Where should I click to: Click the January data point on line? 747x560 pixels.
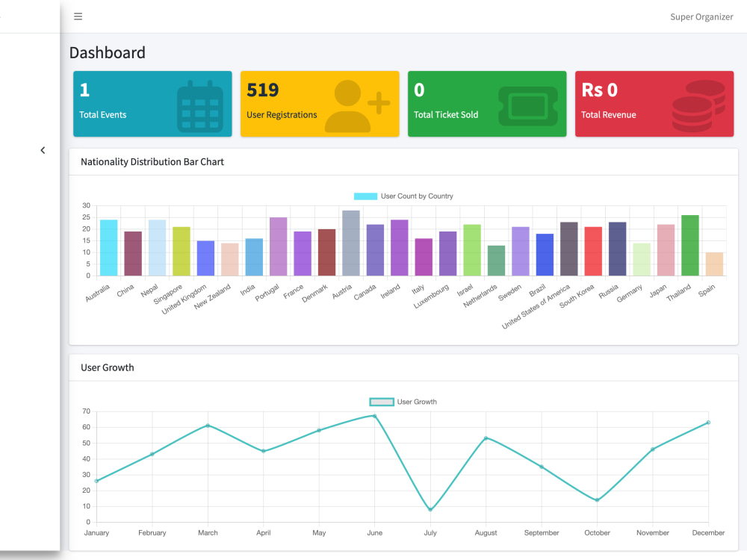(96, 481)
